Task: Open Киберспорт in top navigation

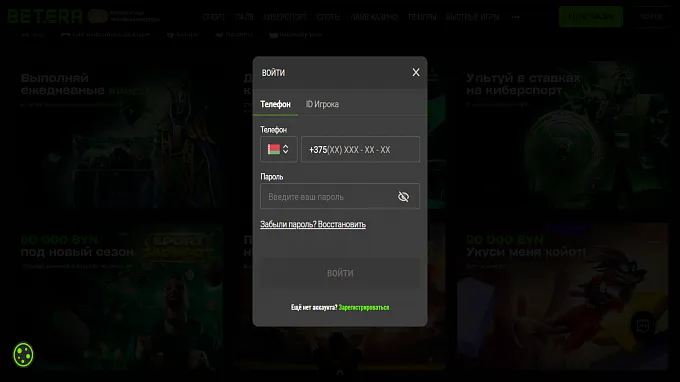Action: point(285,17)
